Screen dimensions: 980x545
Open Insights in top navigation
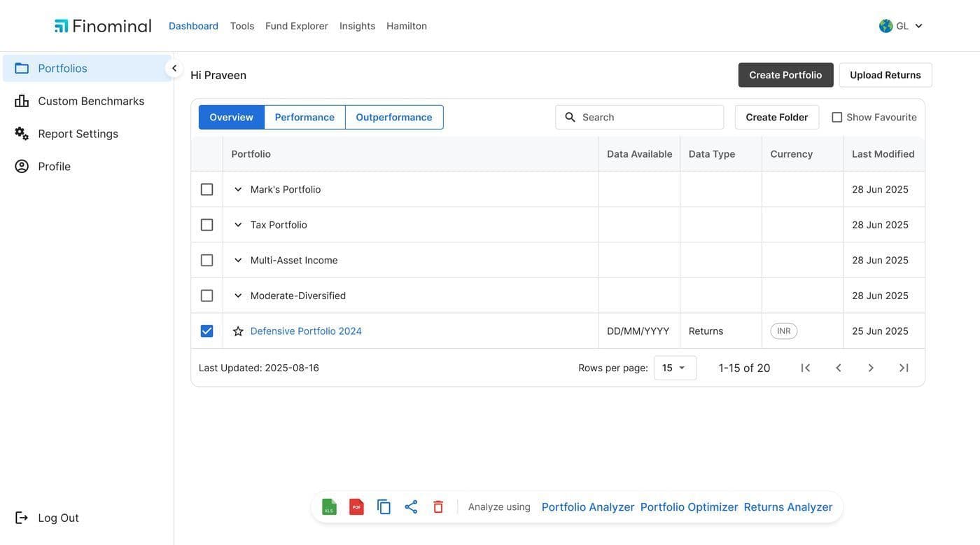[358, 26]
